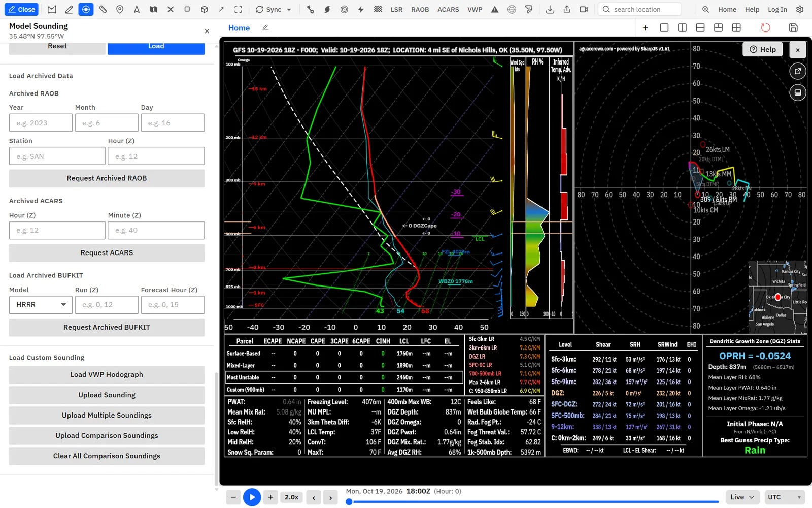Click the Request ACARS button
Screen dimensions: 812x508
[107, 253]
